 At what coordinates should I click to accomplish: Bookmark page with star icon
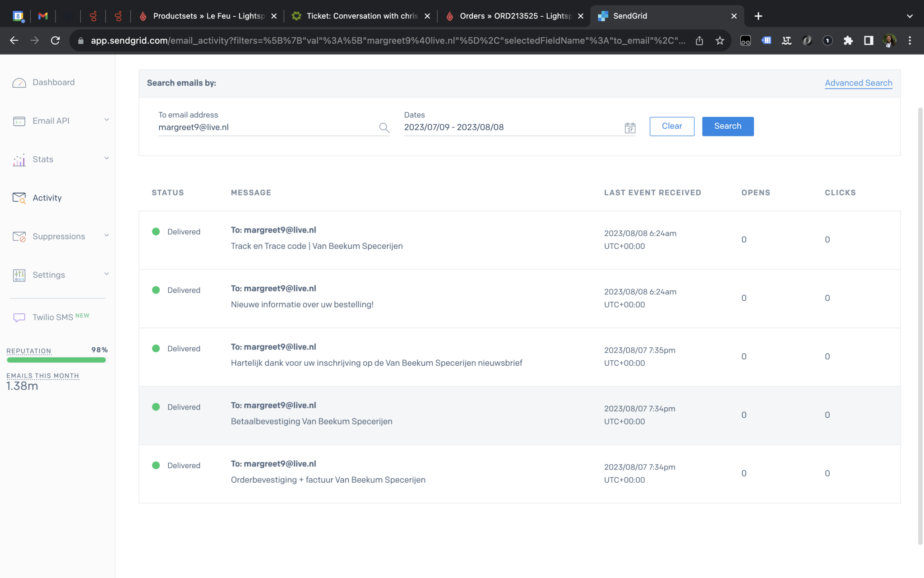click(720, 41)
